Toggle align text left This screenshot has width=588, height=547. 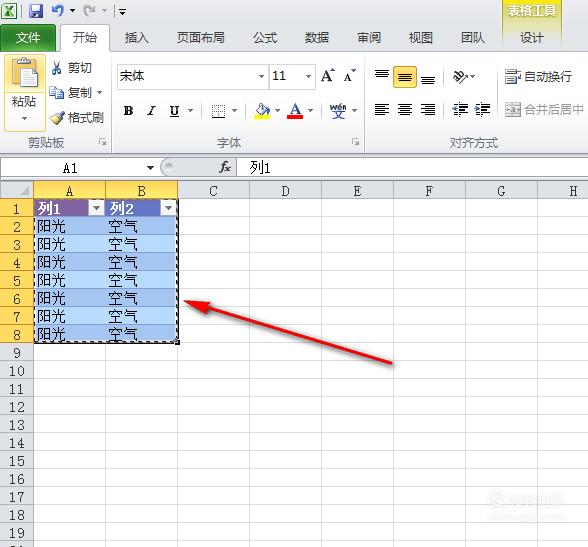pyautogui.click(x=382, y=109)
